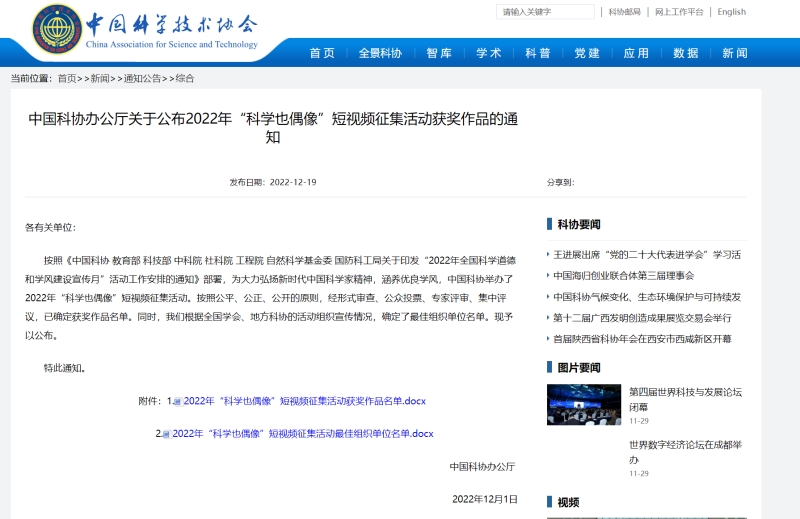Open the 党建 navigation item

tap(587, 53)
